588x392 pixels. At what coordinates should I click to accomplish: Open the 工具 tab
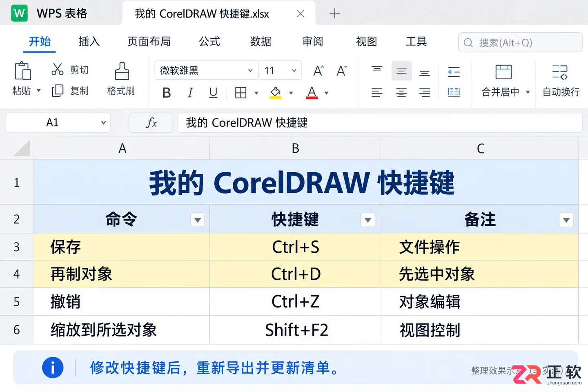[416, 41]
